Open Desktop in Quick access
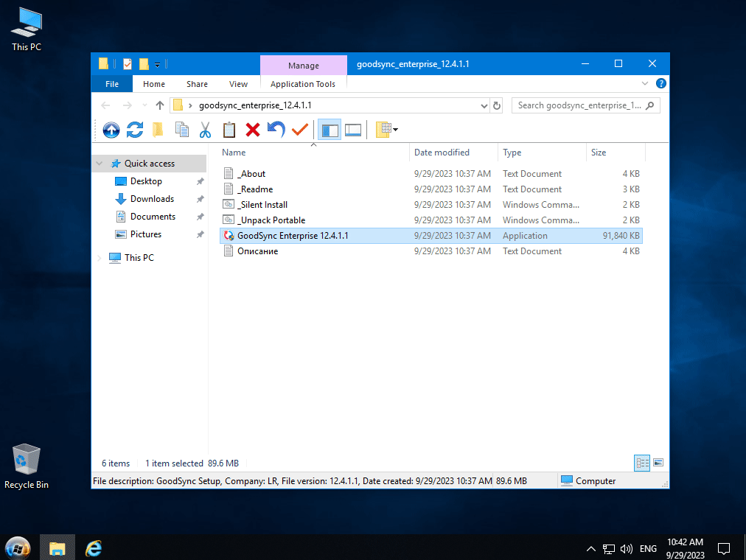The height and width of the screenshot is (560, 746). point(146,181)
